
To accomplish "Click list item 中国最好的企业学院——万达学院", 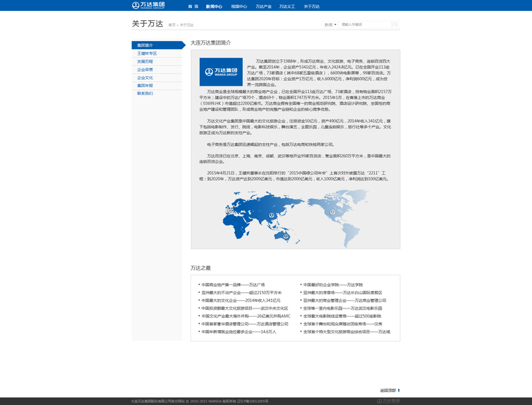I will [333, 285].
